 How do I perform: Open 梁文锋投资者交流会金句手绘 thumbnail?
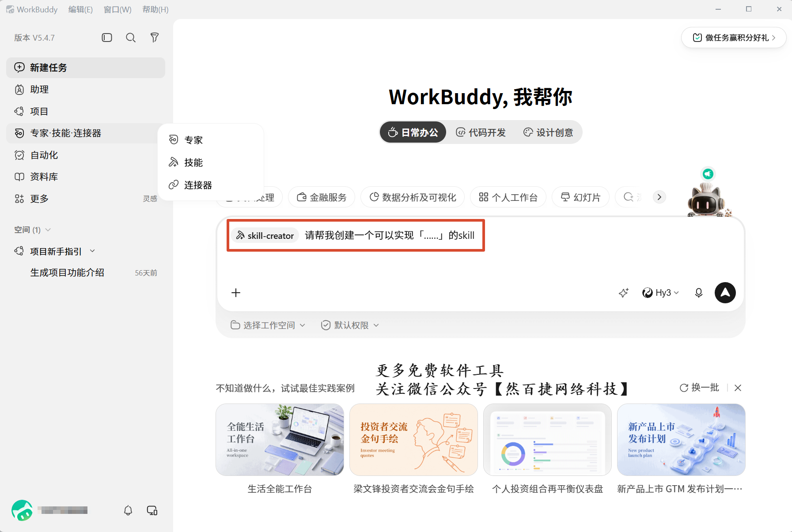tap(413, 440)
